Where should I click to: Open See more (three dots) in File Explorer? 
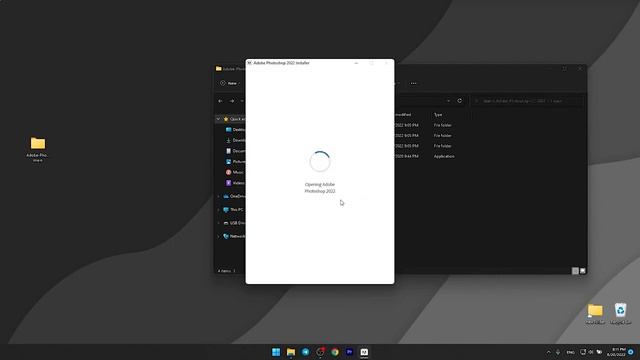tap(413, 83)
